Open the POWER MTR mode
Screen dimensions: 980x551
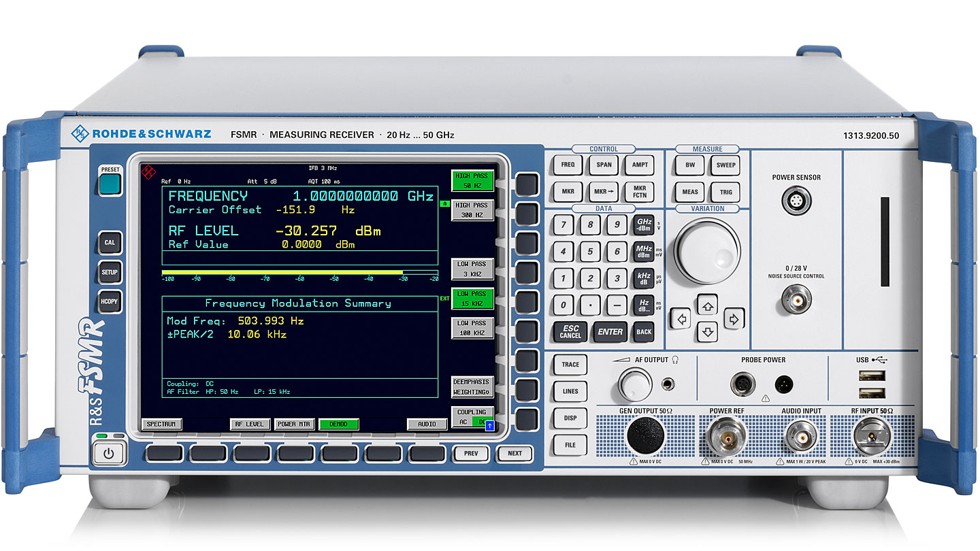coord(295,424)
